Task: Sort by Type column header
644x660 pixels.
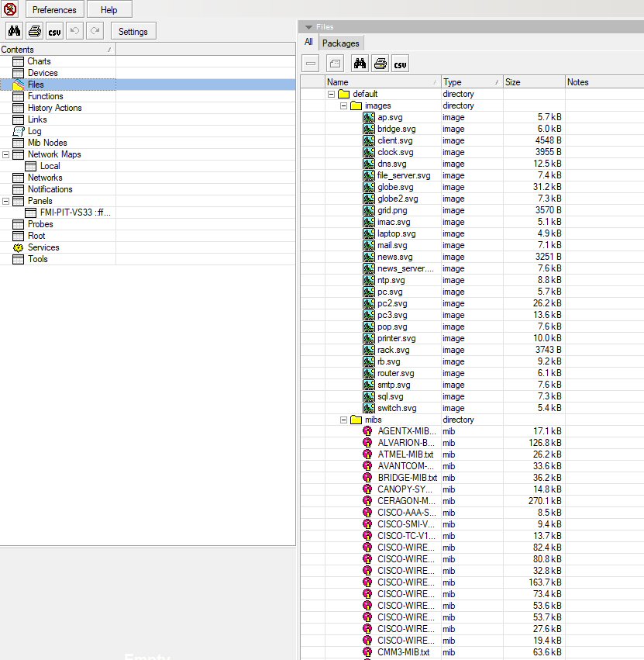Action: [x=472, y=82]
